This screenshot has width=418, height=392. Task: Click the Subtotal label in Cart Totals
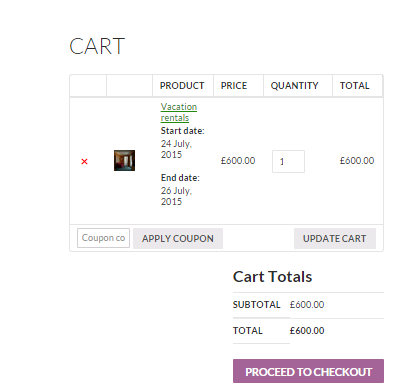pyautogui.click(x=257, y=305)
